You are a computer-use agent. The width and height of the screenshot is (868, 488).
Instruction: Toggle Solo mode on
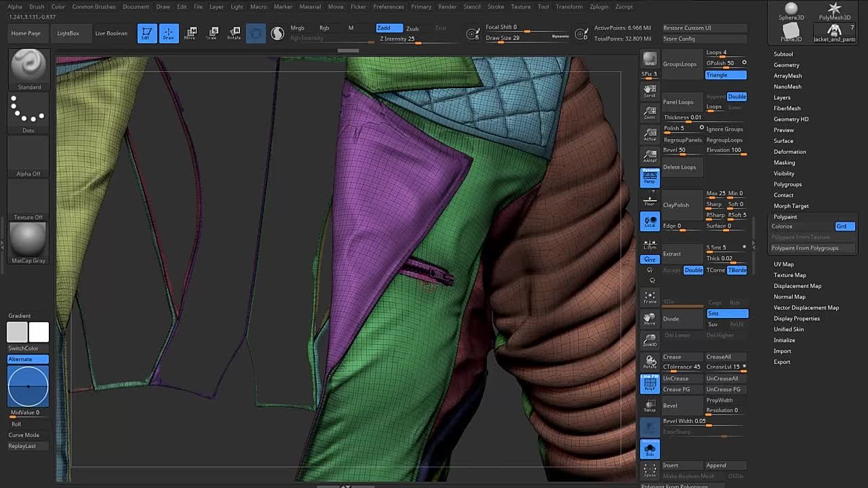[x=650, y=449]
